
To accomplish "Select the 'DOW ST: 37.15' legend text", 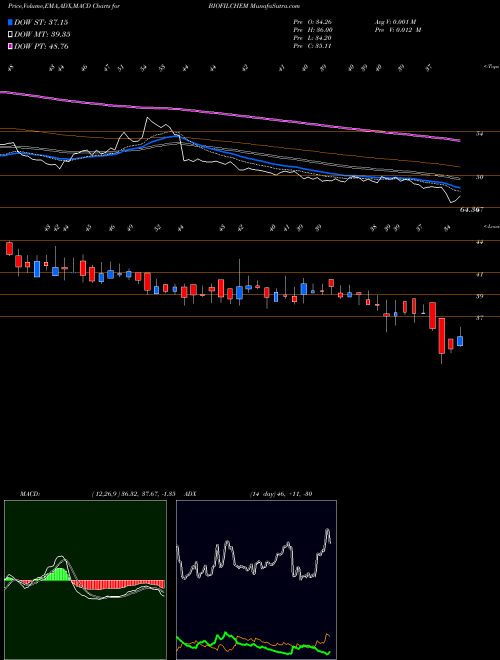I will click(x=41, y=22).
